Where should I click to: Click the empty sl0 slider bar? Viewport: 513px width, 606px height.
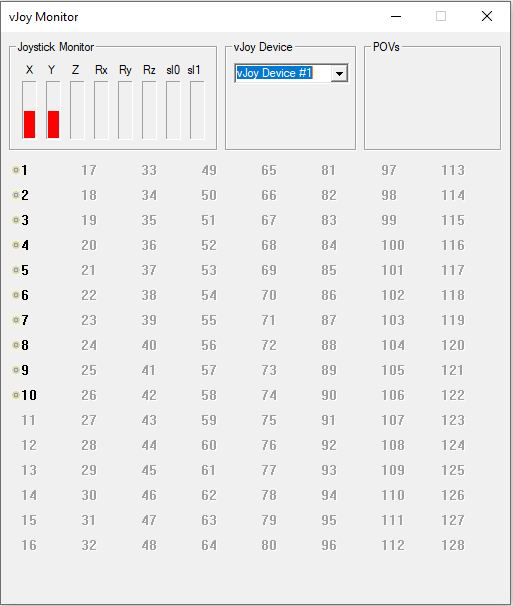click(173, 110)
